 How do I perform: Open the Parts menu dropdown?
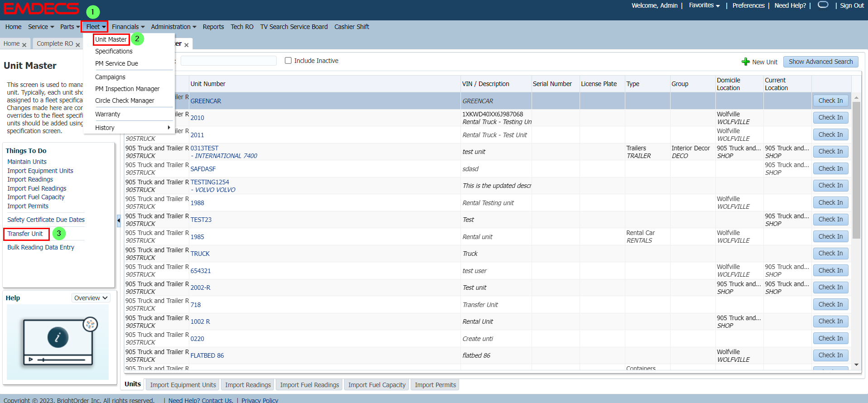tap(70, 27)
